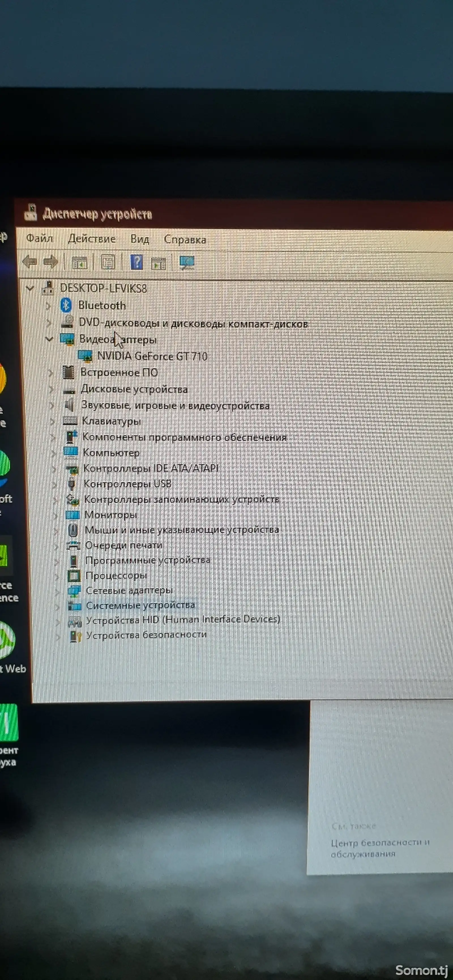Click the Bluetooth icon in the tree

click(x=66, y=305)
